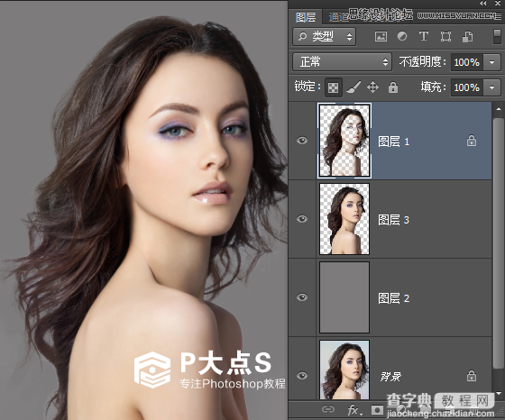505x420 pixels.
Task: Click the magnifier icon in the filter box
Action: tap(302, 36)
